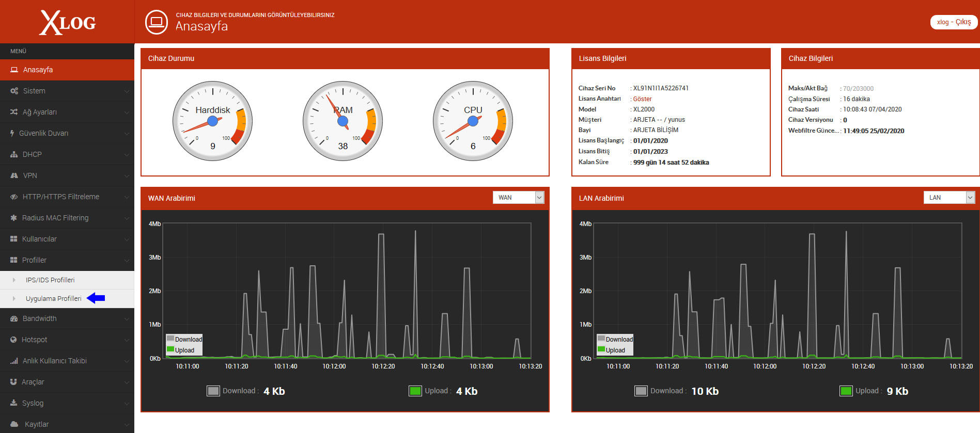Click the CPU gauge dial
This screenshot has width=980, height=433.
[x=473, y=121]
